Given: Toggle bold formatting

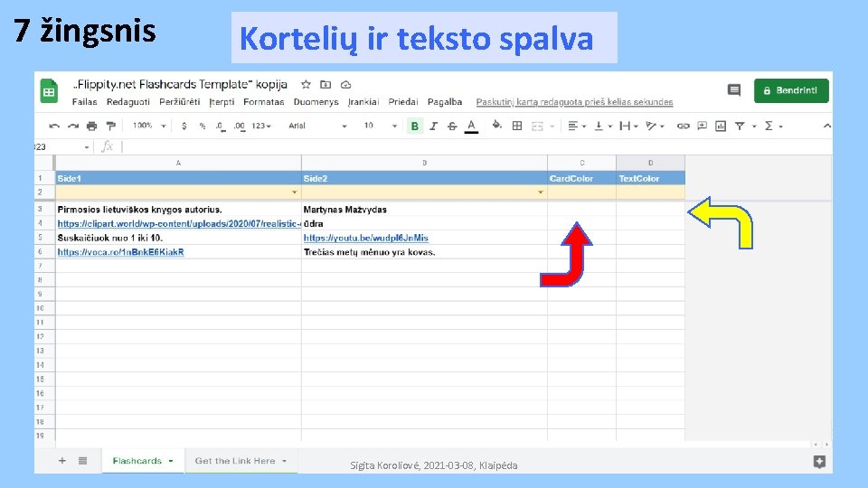Looking at the screenshot, I should click(x=414, y=127).
